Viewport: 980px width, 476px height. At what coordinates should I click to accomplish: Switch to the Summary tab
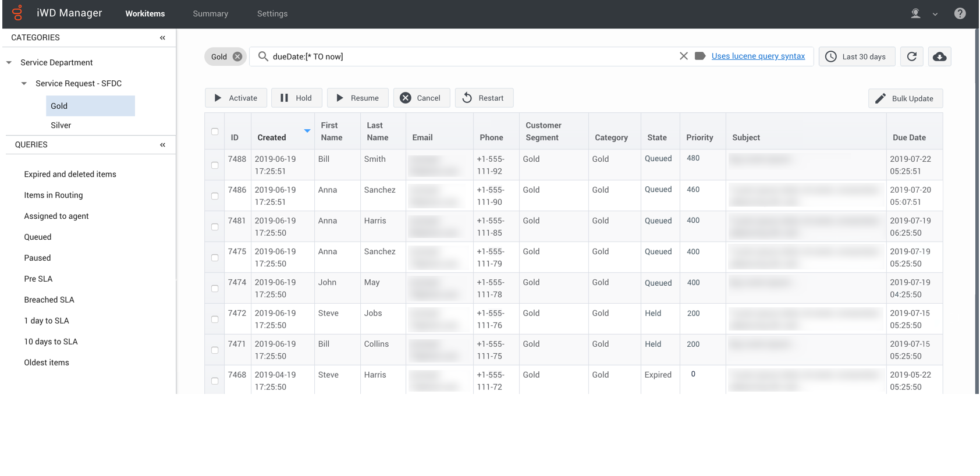[x=210, y=13]
